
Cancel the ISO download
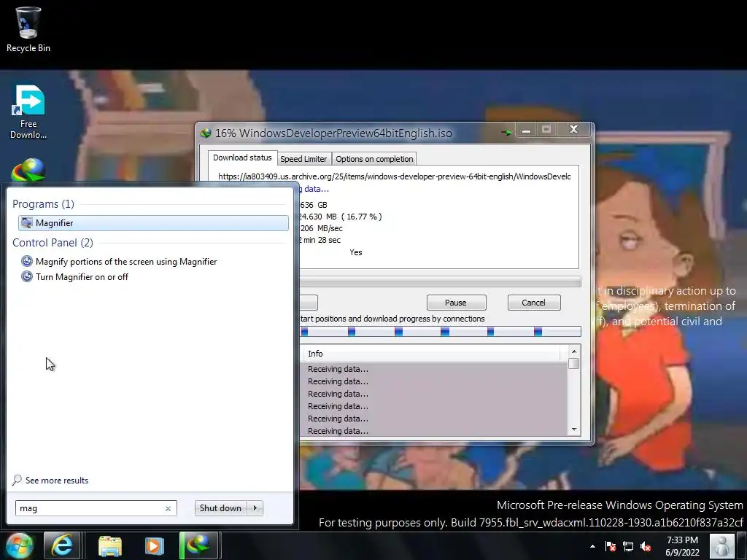[x=533, y=303]
